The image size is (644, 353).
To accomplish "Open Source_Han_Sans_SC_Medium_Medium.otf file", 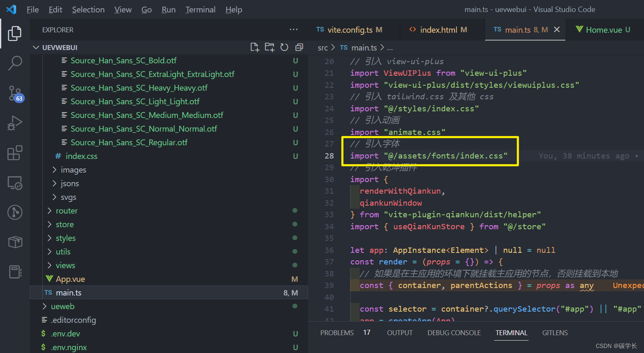I will (x=147, y=115).
